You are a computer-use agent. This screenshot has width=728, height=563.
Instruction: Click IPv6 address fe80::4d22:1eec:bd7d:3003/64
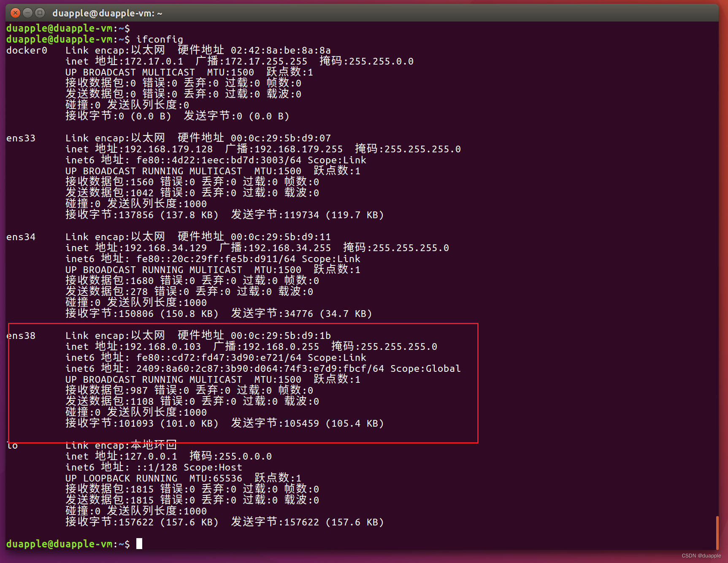click(x=219, y=160)
